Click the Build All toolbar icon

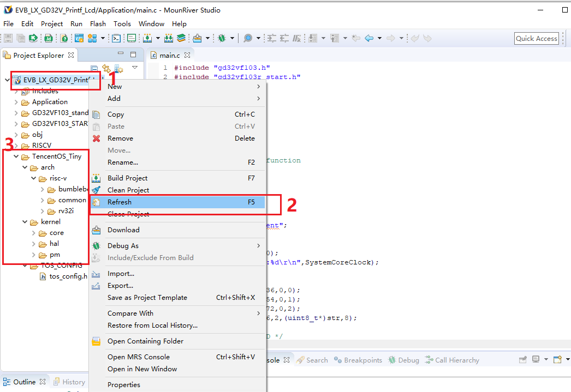click(169, 38)
